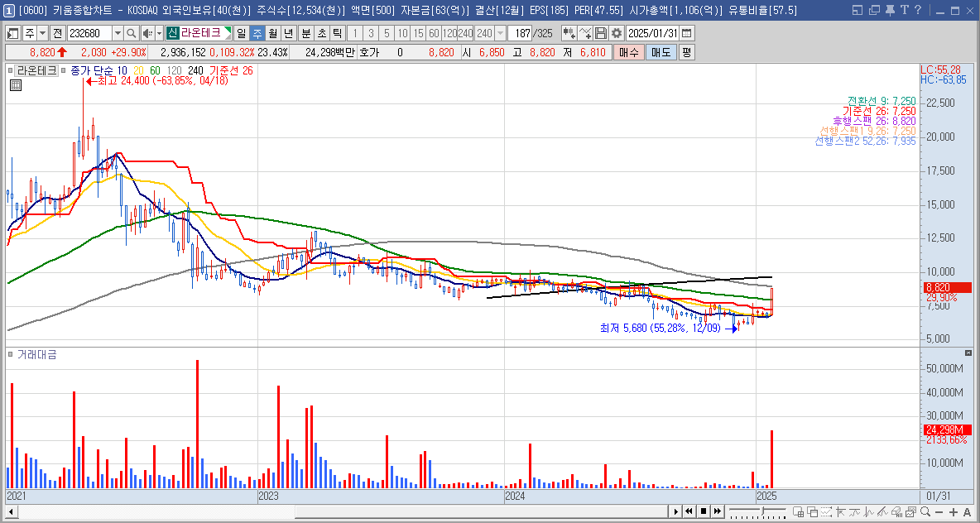Click the A auto-scale icon
The height and width of the screenshot is (523, 980).
pos(968,512)
